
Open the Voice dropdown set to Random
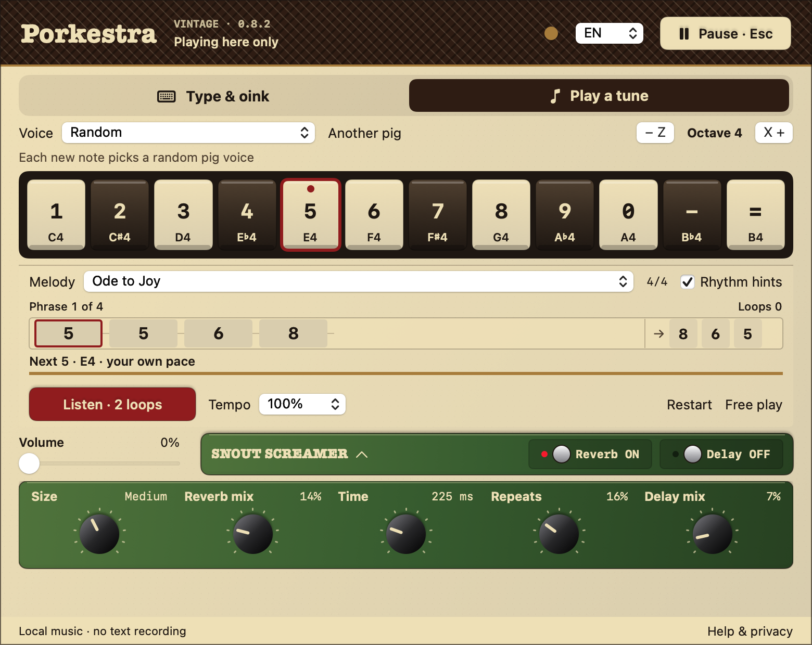coord(188,133)
